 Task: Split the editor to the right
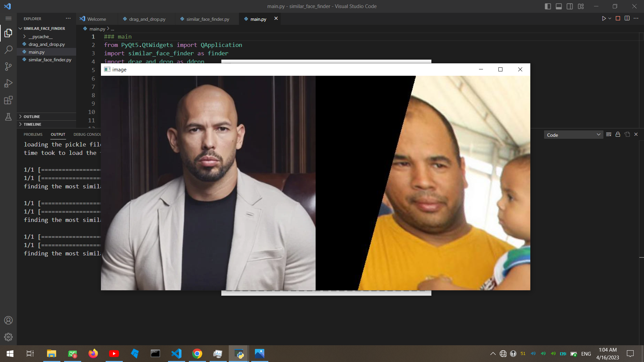627,18
